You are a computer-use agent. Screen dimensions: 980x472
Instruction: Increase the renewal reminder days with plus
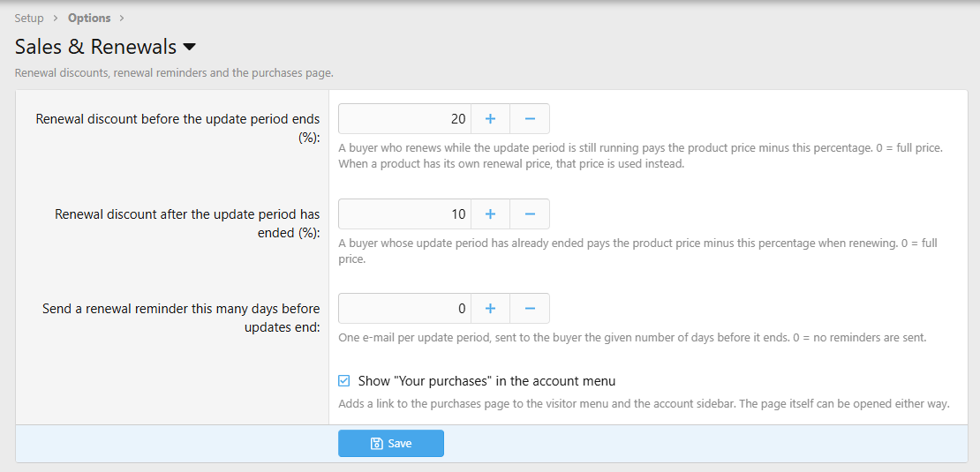point(491,309)
